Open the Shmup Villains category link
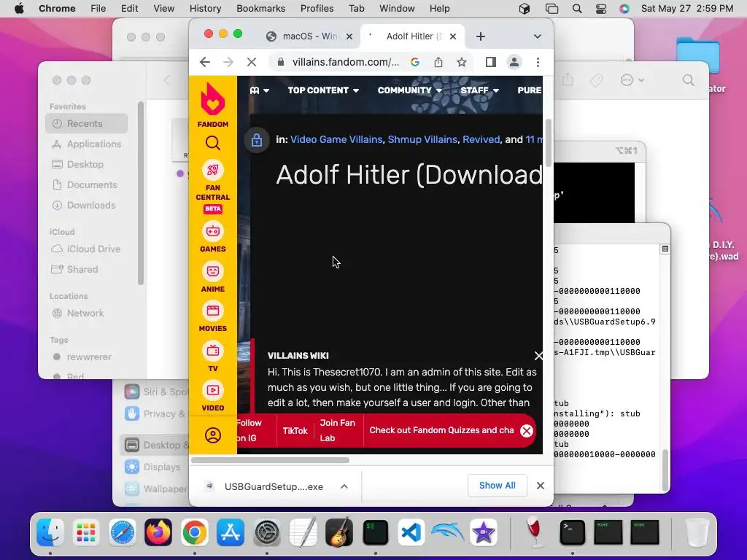 pyautogui.click(x=422, y=139)
